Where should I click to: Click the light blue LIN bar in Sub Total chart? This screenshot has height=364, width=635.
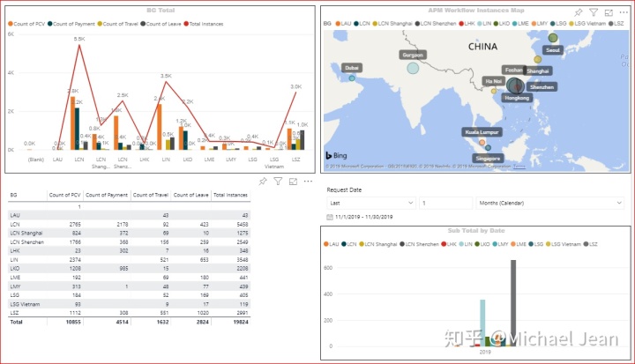click(x=482, y=323)
